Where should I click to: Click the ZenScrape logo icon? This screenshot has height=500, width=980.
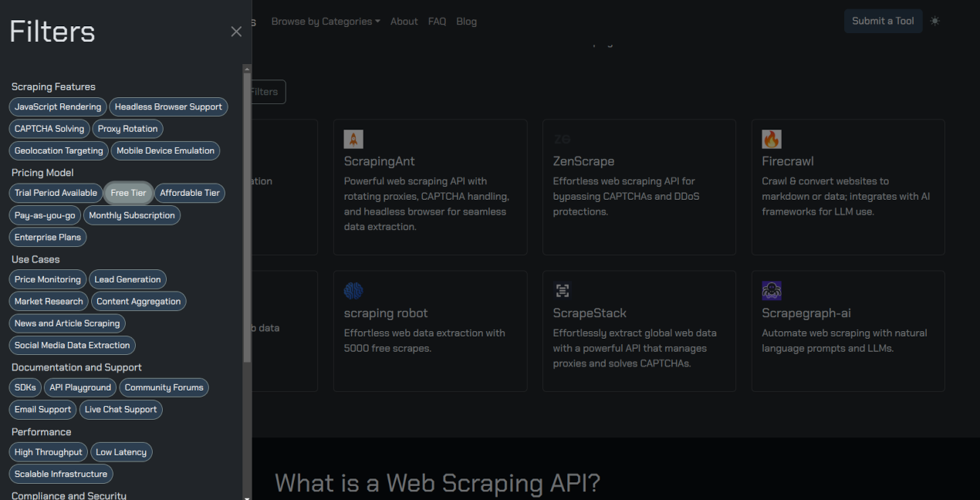[x=563, y=139]
